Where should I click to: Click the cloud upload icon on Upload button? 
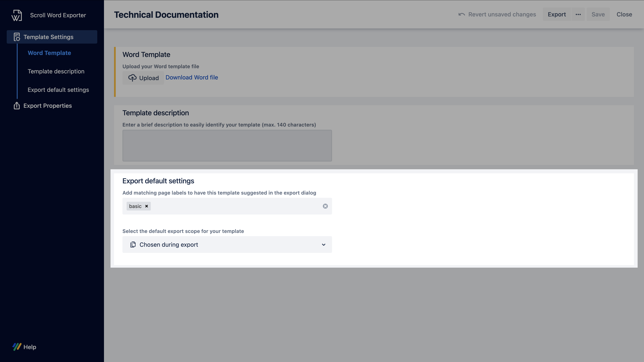click(132, 78)
